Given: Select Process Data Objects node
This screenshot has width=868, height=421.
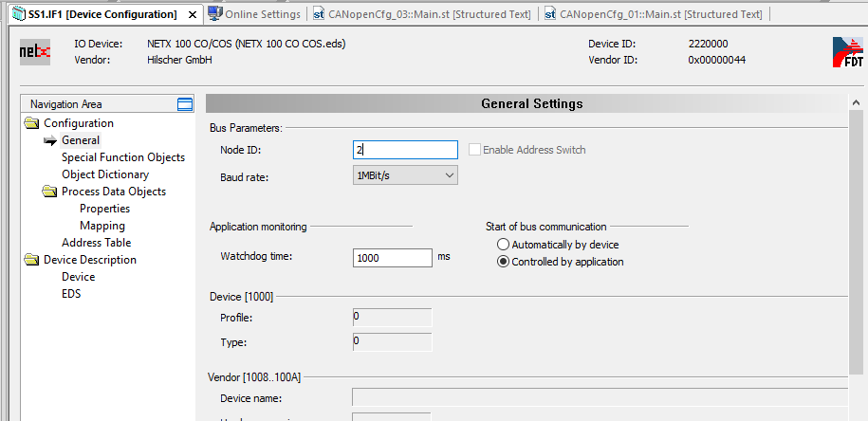Looking at the screenshot, I should click(x=114, y=192).
